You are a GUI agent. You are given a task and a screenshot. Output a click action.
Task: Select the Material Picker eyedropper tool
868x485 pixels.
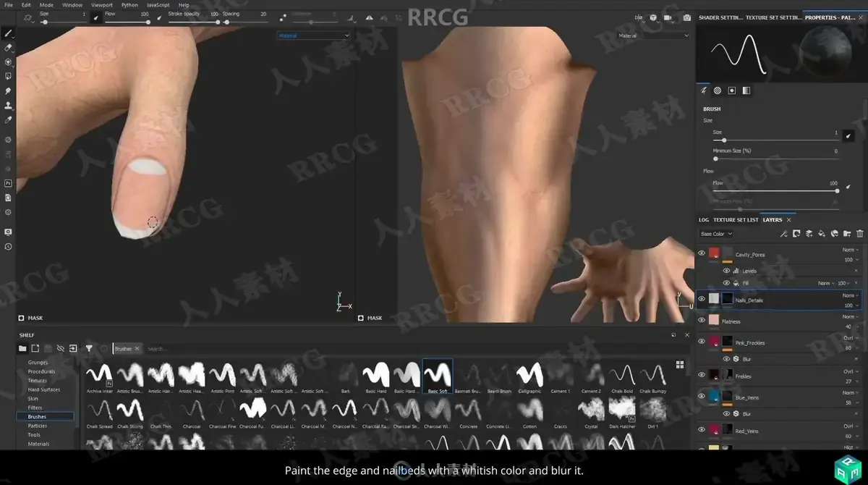[8, 120]
